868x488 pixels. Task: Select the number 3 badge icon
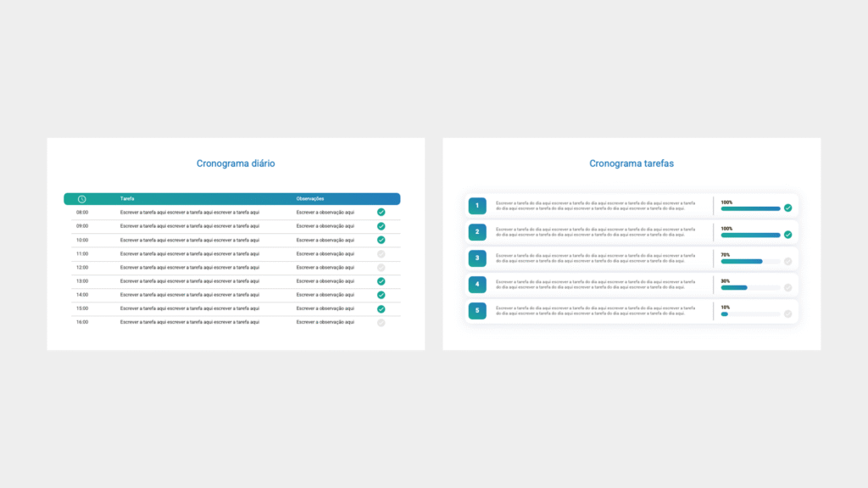pos(477,258)
